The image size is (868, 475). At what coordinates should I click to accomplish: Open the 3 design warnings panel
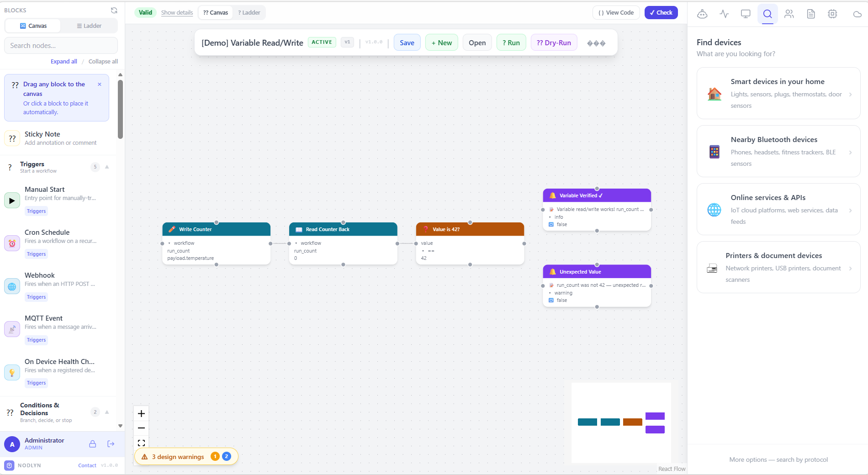tap(186, 457)
